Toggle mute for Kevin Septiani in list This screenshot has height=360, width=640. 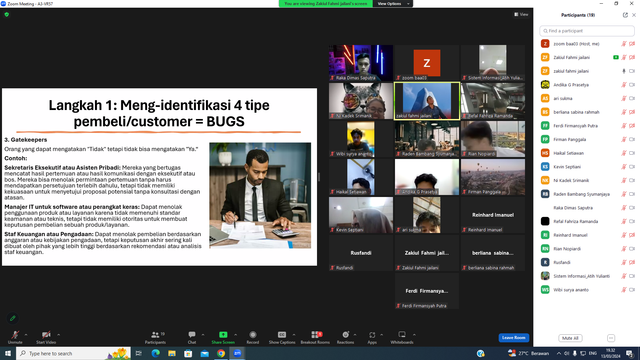click(x=624, y=167)
